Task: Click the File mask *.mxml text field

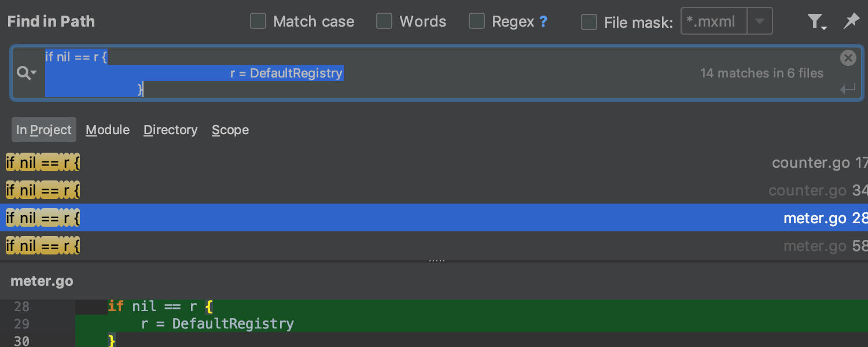Action: point(714,22)
